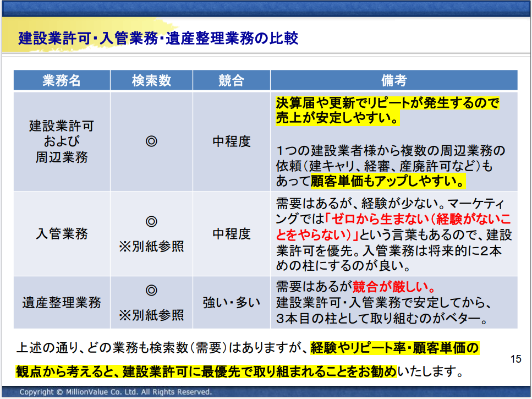Click the ◎ mark in the 遺産整理業務 row
Image resolution: width=532 pixels, height=399 pixels.
(151, 290)
